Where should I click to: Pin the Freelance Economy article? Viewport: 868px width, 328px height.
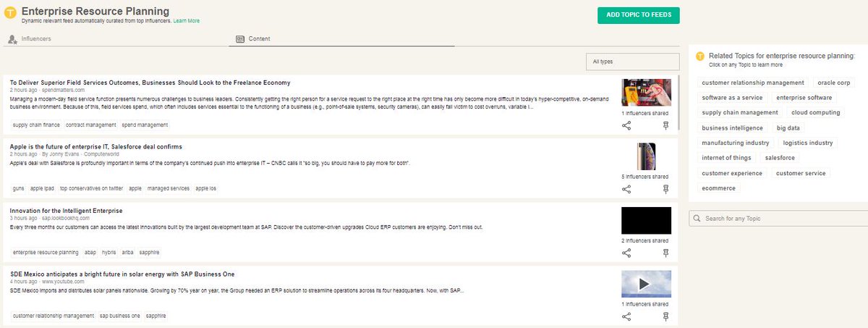tap(666, 126)
